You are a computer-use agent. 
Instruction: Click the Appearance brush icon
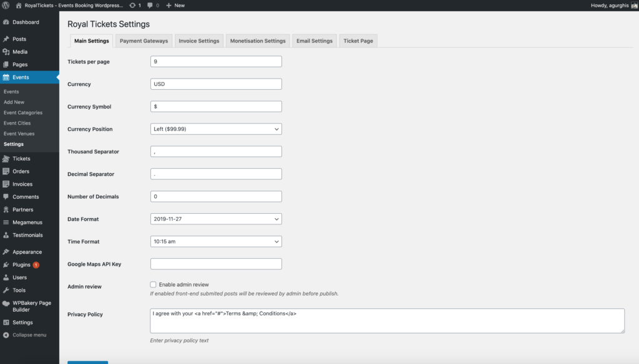click(x=6, y=252)
